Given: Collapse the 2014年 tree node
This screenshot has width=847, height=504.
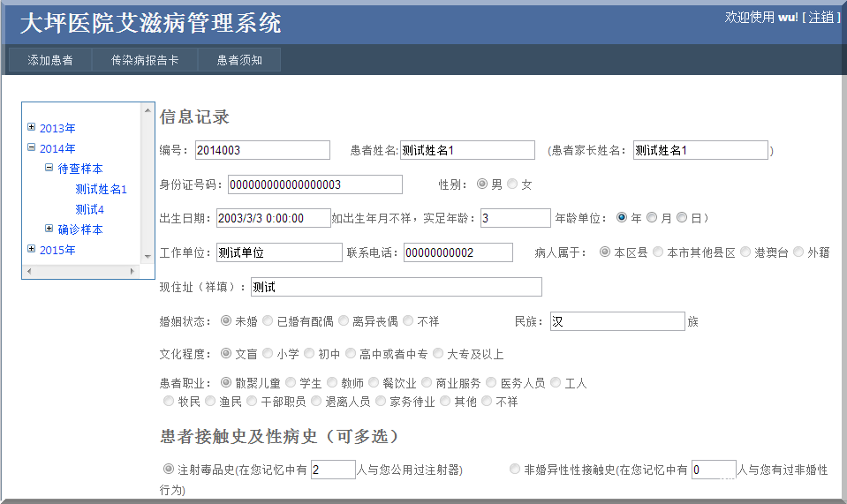Looking at the screenshot, I should [31, 147].
